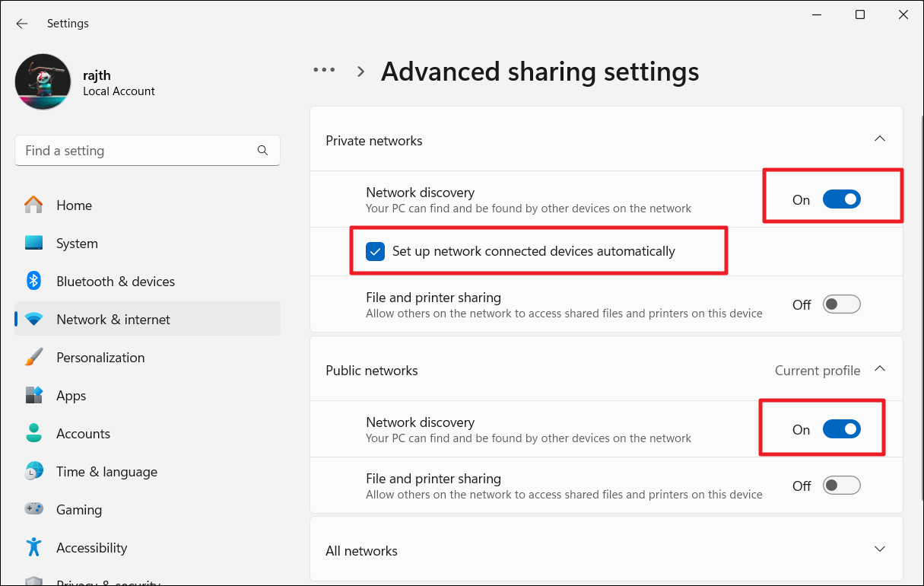
Task: Select the Personalization paintbrush icon
Action: pos(33,358)
